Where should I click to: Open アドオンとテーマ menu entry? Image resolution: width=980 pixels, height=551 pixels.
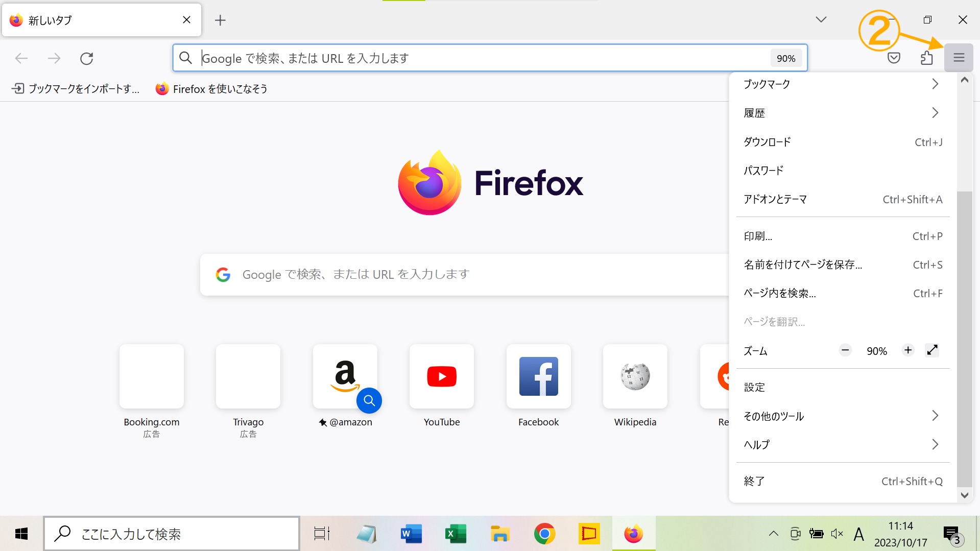[843, 199]
